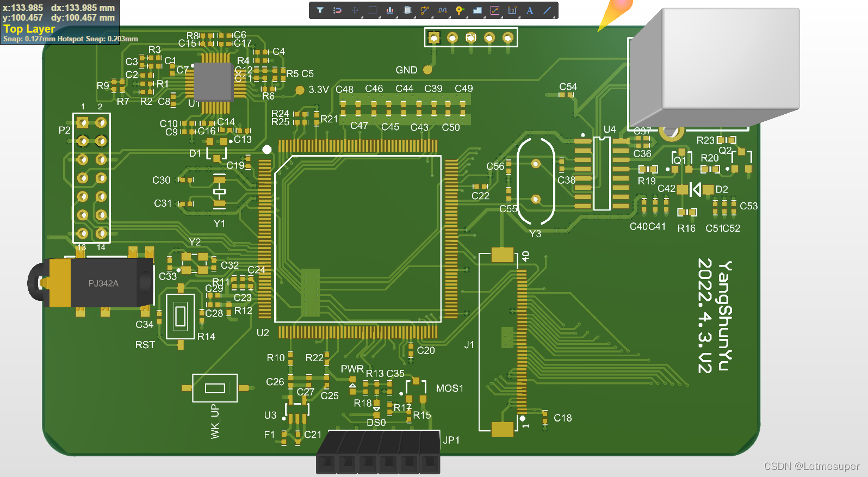Open the selection filter tool
Image resolution: width=868 pixels, height=477 pixels.
pyautogui.click(x=320, y=10)
